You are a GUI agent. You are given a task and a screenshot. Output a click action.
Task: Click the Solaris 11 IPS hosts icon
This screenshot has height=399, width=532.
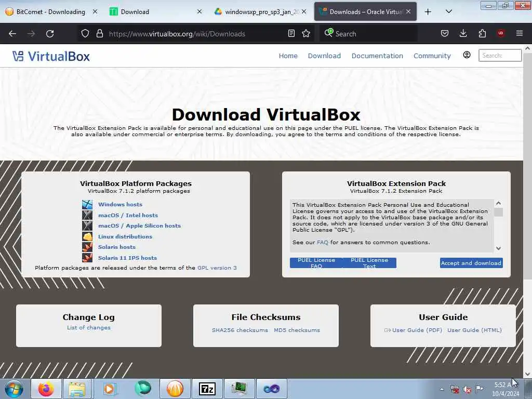[87, 258]
